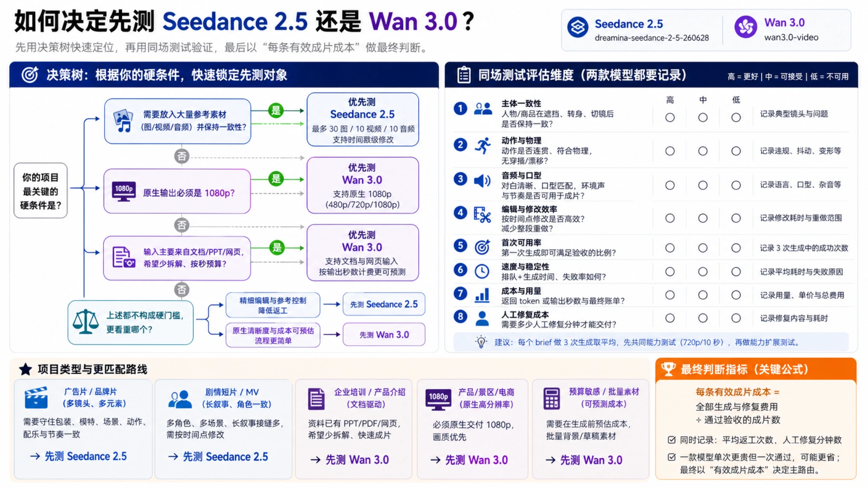868x488 pixels.
Task: Click the document icon beside 输入主要来自文档/PPT/网页
Action: point(123,257)
